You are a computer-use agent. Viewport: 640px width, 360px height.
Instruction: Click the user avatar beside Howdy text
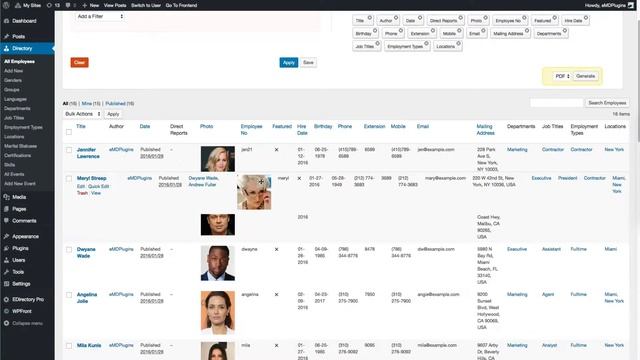[x=631, y=5]
